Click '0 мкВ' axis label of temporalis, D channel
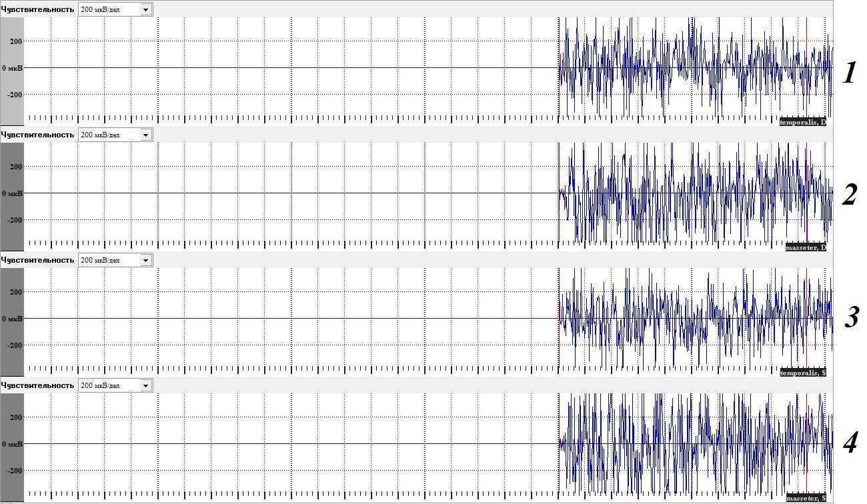This screenshot has height=504, width=867. tap(12, 68)
